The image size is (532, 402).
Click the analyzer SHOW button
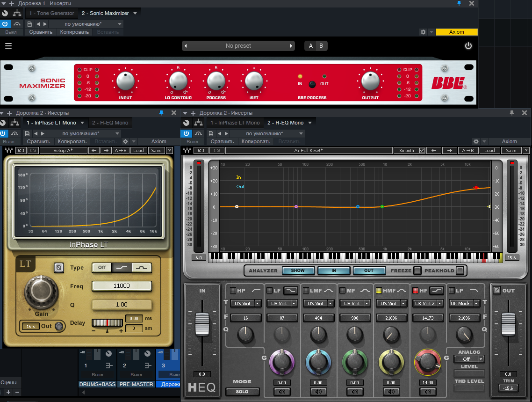[297, 270]
